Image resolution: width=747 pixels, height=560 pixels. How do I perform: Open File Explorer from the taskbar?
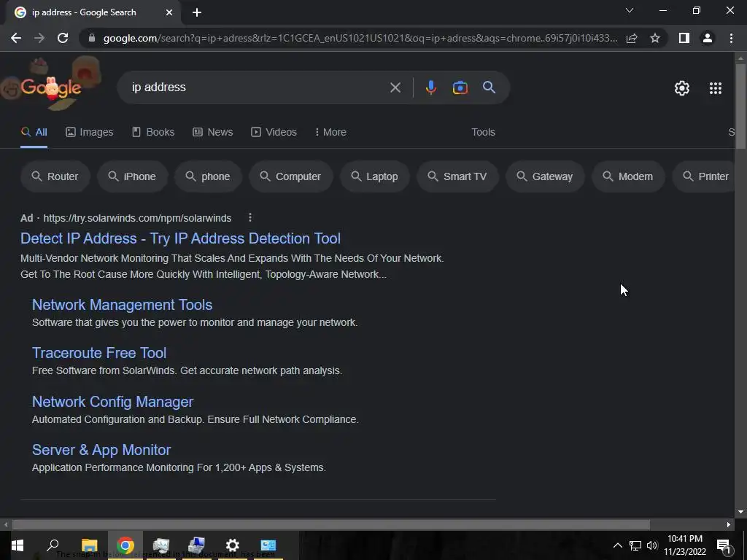90,545
